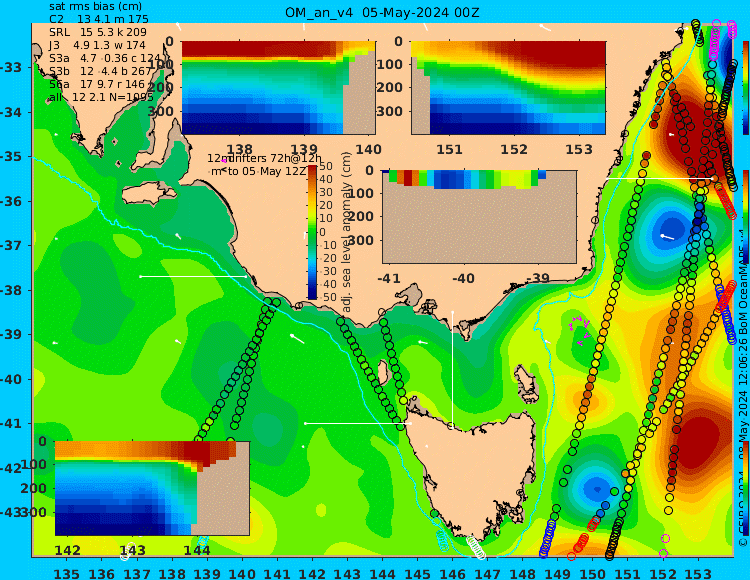Click the 'adj. sea level anomaly (cm)' colorbar label

[347, 232]
